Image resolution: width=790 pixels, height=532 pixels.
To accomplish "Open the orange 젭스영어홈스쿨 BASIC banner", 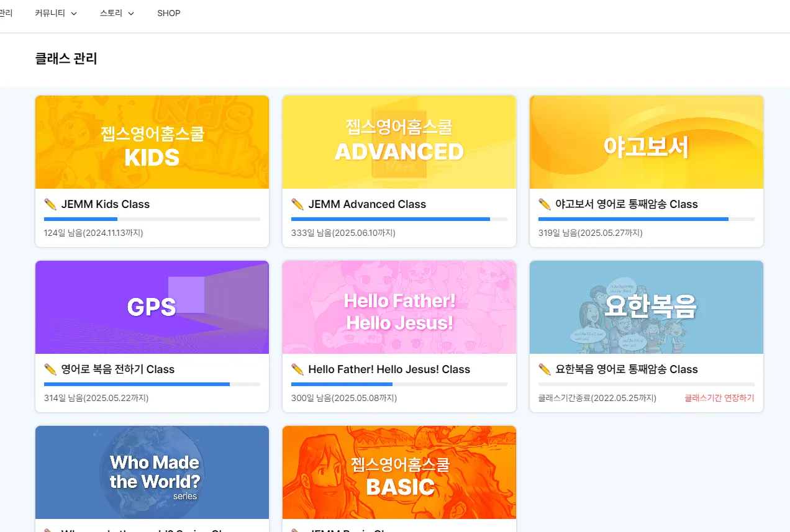I will pos(399,472).
